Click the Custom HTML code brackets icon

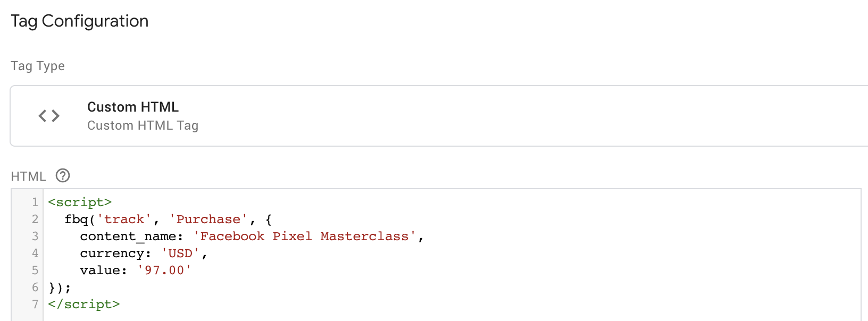click(x=49, y=116)
